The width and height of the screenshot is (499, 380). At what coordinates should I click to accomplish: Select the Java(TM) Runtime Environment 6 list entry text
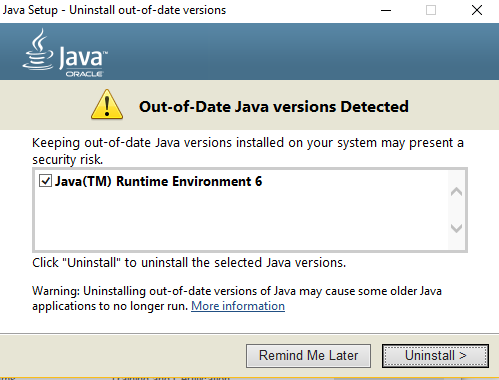click(x=159, y=181)
